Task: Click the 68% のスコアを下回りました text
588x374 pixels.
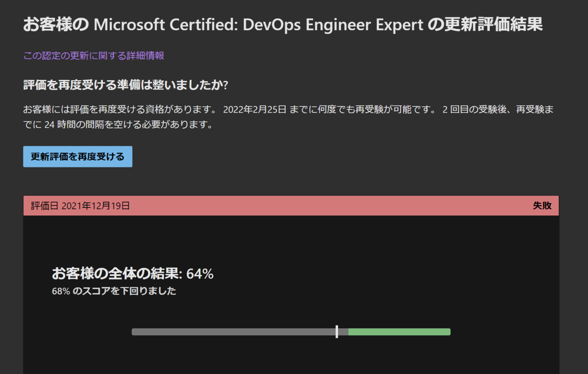Action: [x=114, y=291]
